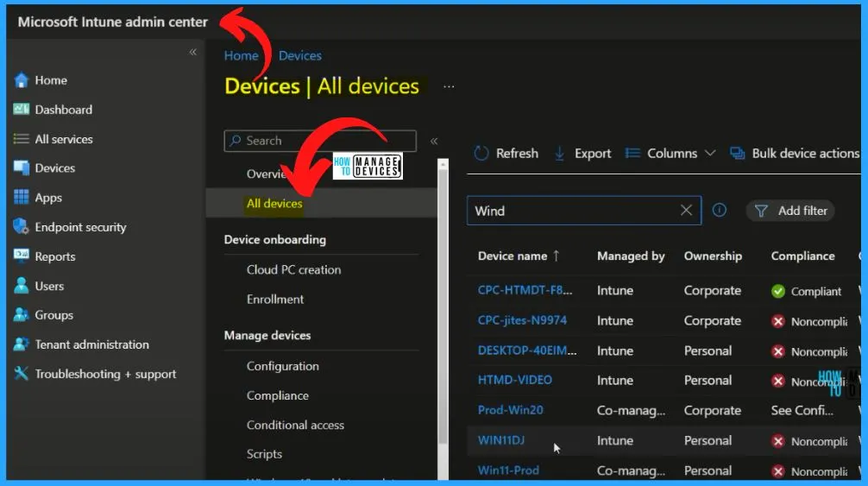This screenshot has height=486, width=868.
Task: Sort by Device name column arrow
Action: [x=557, y=256]
